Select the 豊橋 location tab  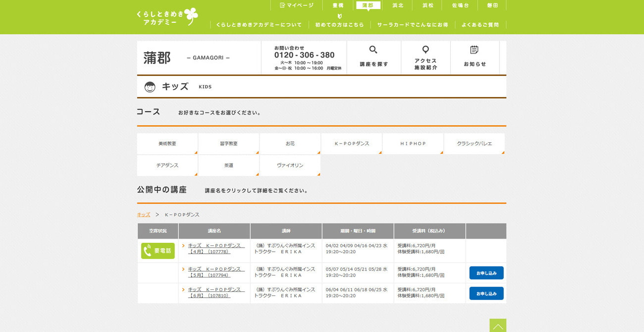pos(338,5)
